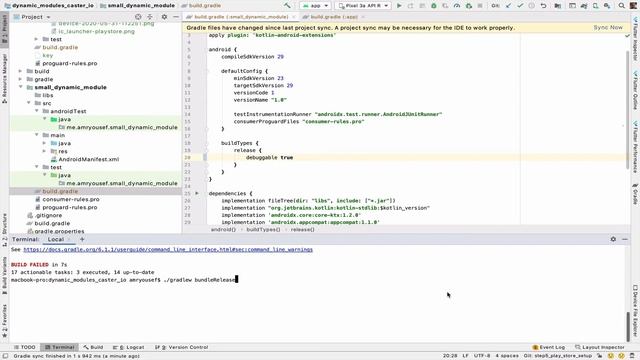Collapse the small_dynamic_module folder
The width and height of the screenshot is (640, 360).
coord(20,87)
